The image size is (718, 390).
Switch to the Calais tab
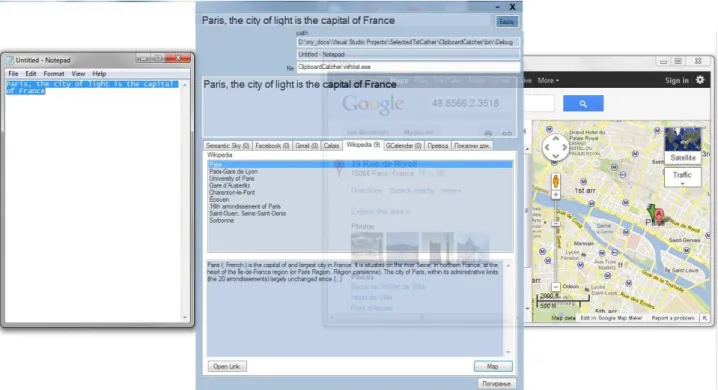pyautogui.click(x=331, y=146)
